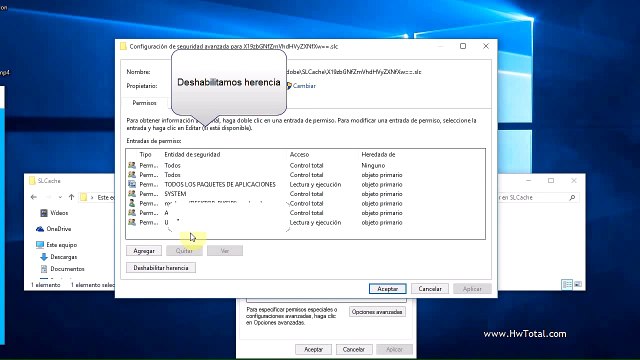Open Documentos in the Explorer sidebar
640x360 pixels.
tap(67, 269)
